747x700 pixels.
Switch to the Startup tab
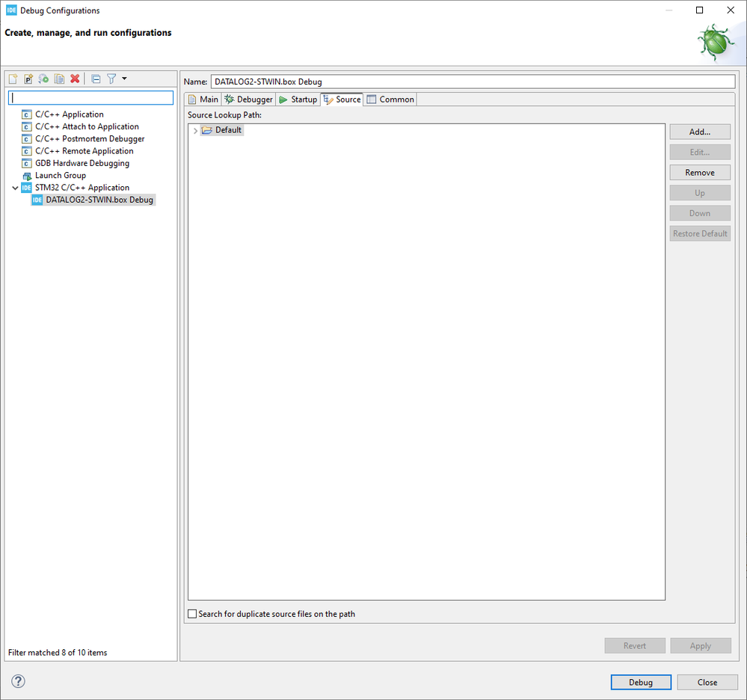coord(298,99)
